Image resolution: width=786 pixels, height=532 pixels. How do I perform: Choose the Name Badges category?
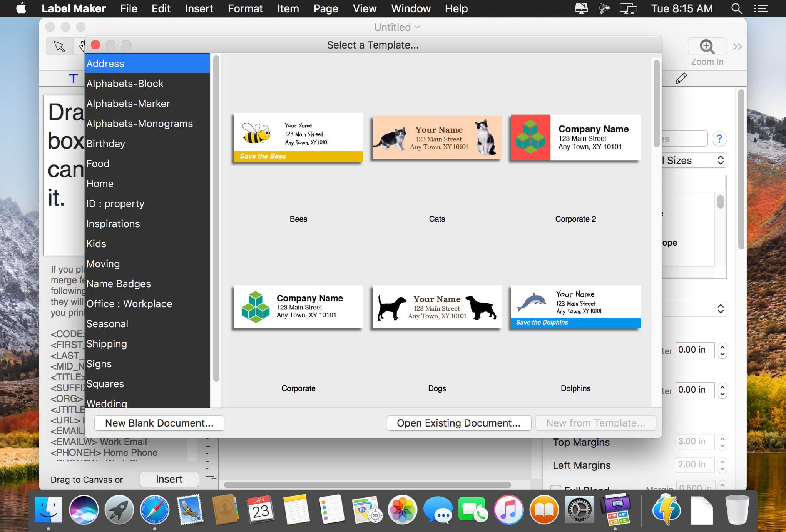point(147,284)
